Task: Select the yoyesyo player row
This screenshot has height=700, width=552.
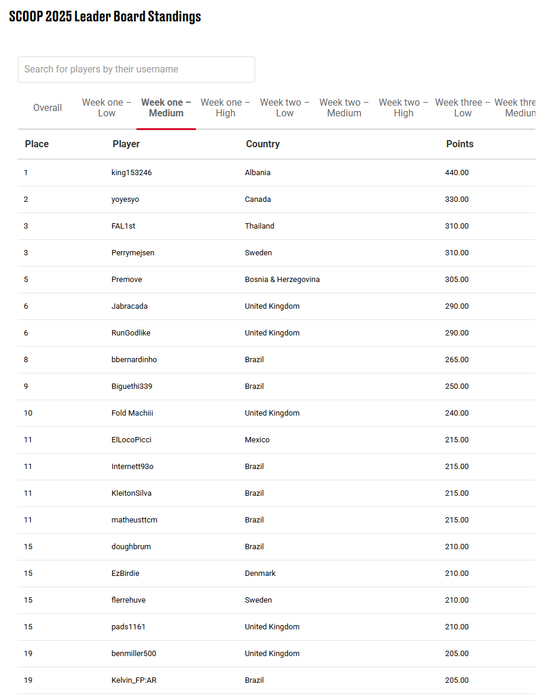Action: [276, 200]
